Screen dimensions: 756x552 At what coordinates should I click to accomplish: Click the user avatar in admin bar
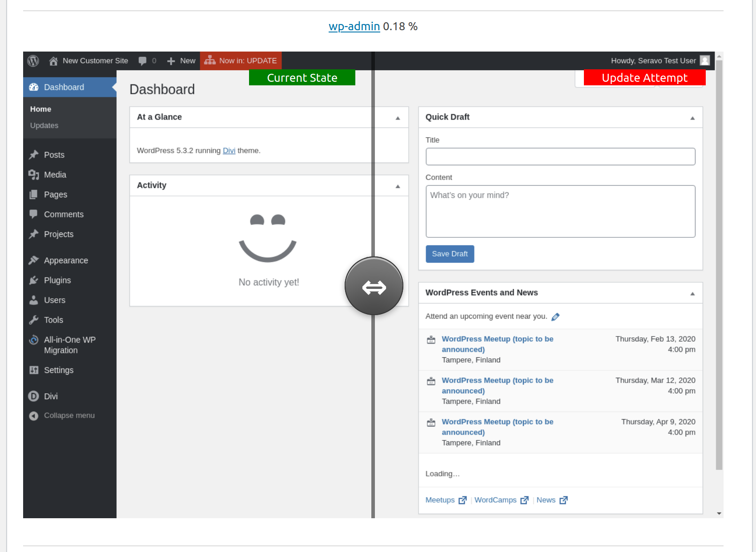click(705, 60)
